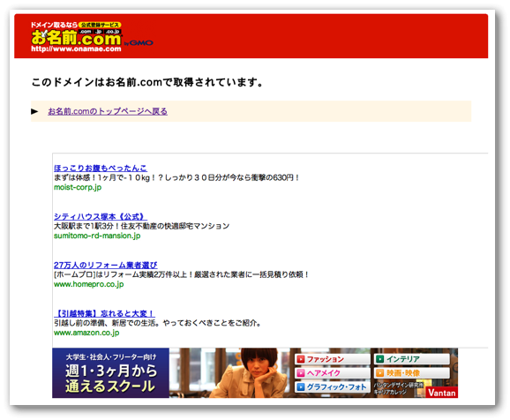
Task: Click the http://www.onamae.com text in the header
Action: pyautogui.click(x=76, y=49)
